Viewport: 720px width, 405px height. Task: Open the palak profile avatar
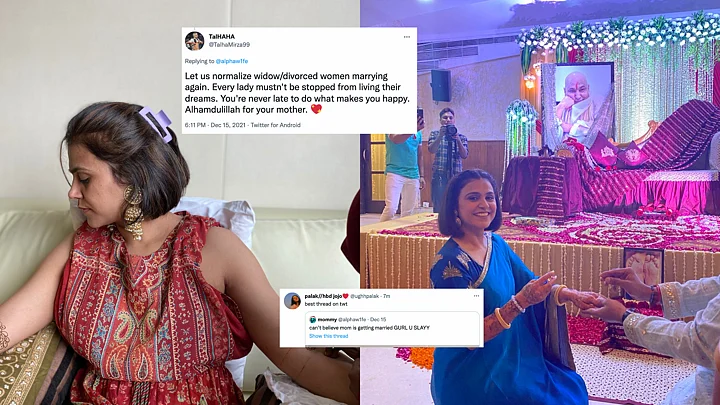292,301
